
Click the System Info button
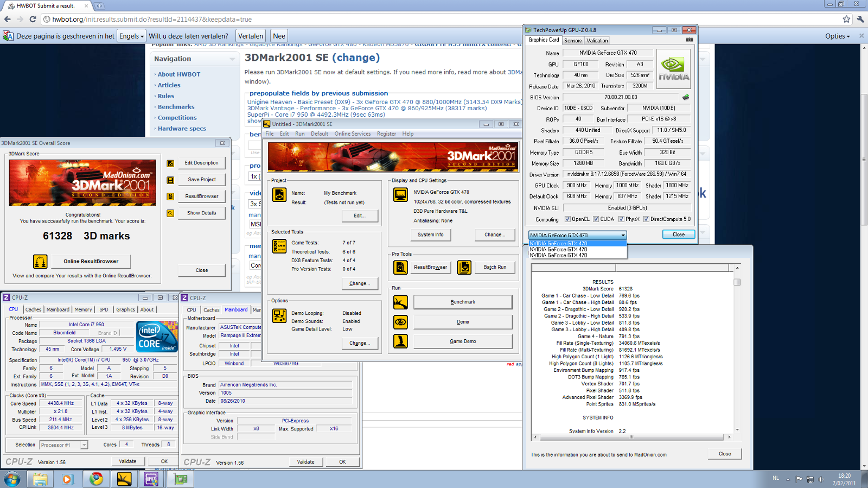[430, 235]
